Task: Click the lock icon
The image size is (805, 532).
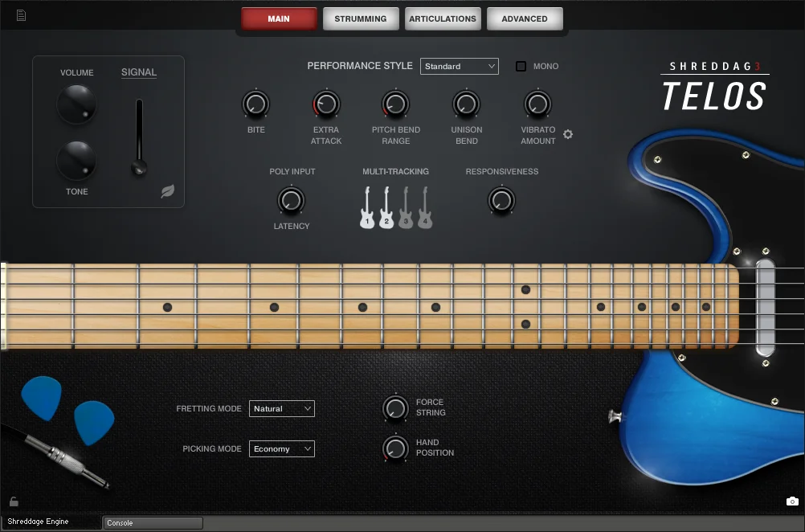Action: pos(14,501)
